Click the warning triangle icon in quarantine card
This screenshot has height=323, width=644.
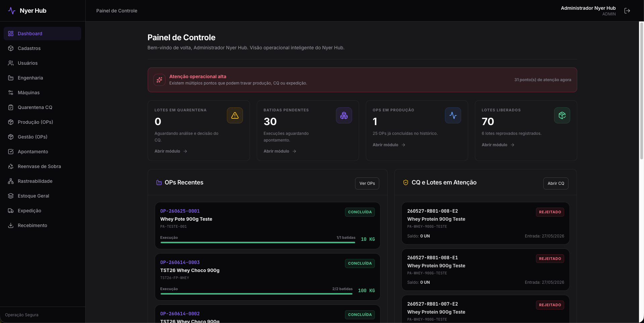click(x=235, y=115)
